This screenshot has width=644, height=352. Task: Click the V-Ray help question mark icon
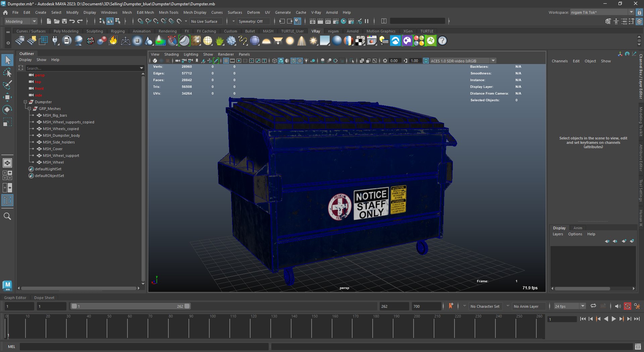pos(442,41)
